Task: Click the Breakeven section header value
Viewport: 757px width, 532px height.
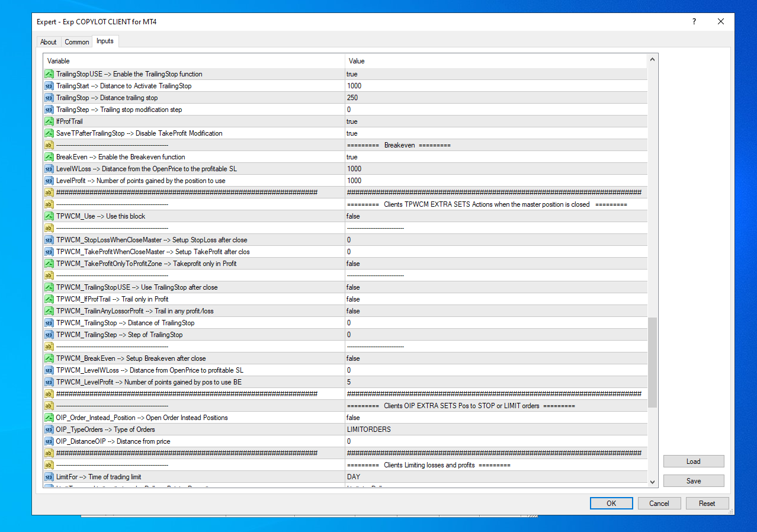Action: (399, 145)
